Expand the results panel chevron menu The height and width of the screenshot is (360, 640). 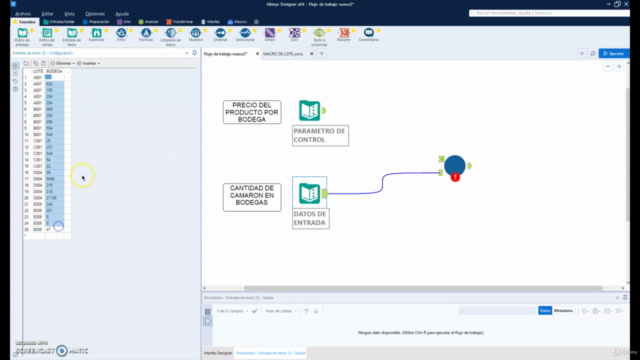pyautogui.click(x=617, y=298)
